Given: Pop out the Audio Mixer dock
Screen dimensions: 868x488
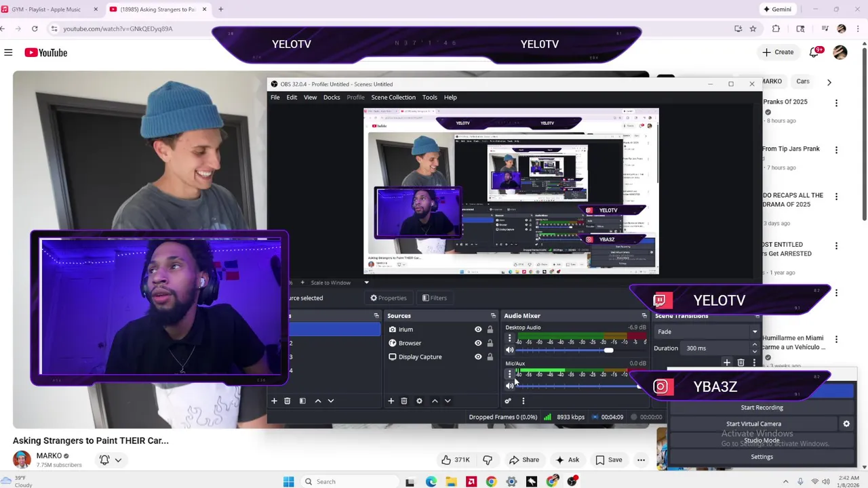Looking at the screenshot, I should click(644, 316).
